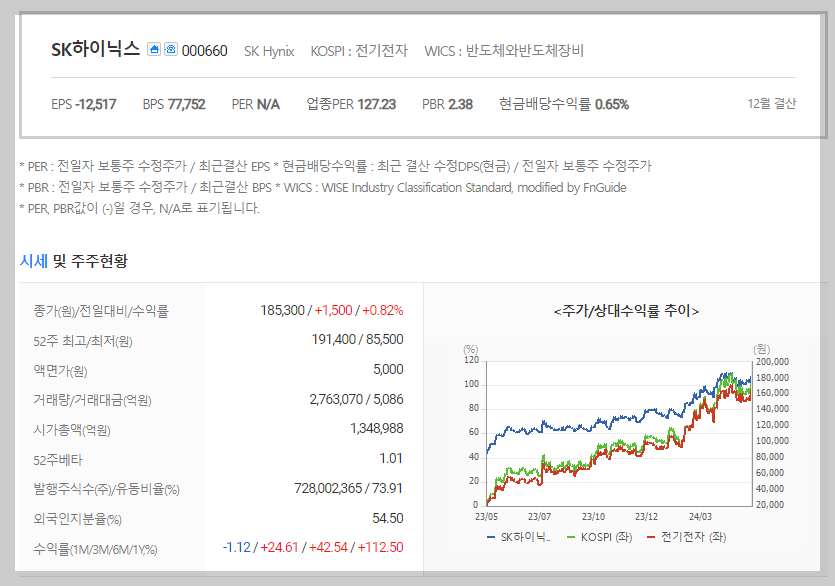The image size is (835, 586).
Task: Click the 거래량/거래대금(억원) row label
Action: point(92,400)
